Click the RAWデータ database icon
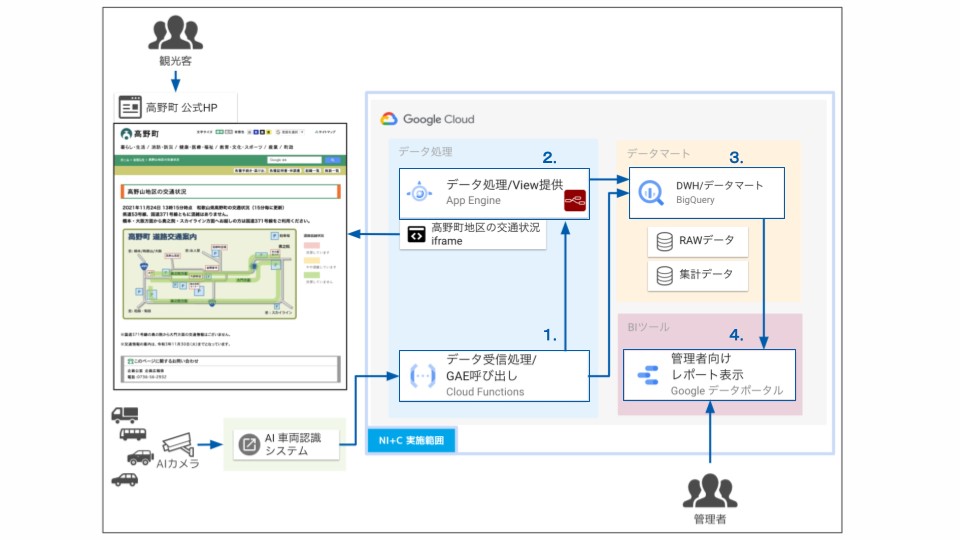Image resolution: width=960 pixels, height=540 pixels. [664, 241]
